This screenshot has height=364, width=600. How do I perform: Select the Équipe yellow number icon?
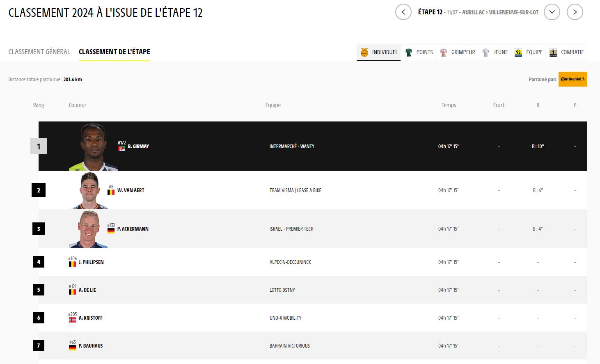[x=518, y=53]
